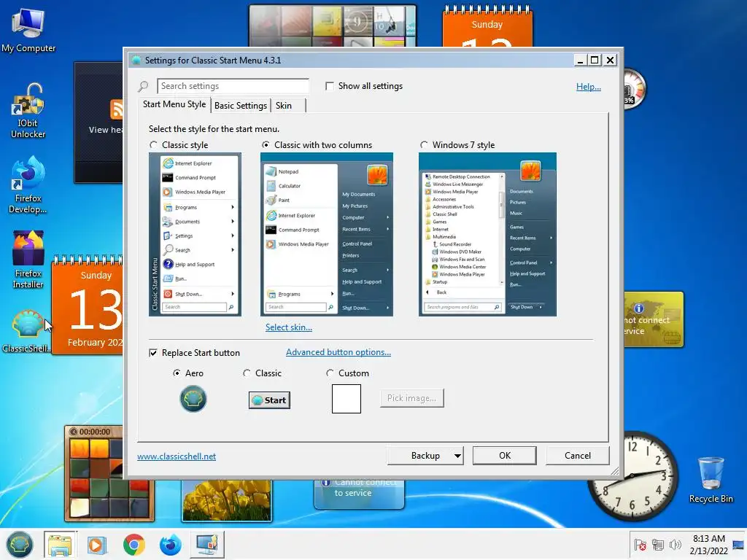Screen dimensions: 747x560
Task: Open My Computer desktop icon
Action: (28, 30)
